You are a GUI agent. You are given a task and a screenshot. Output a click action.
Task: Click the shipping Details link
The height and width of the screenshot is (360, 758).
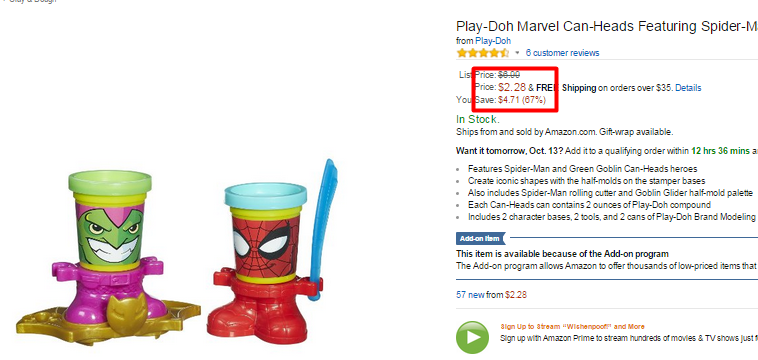(688, 87)
